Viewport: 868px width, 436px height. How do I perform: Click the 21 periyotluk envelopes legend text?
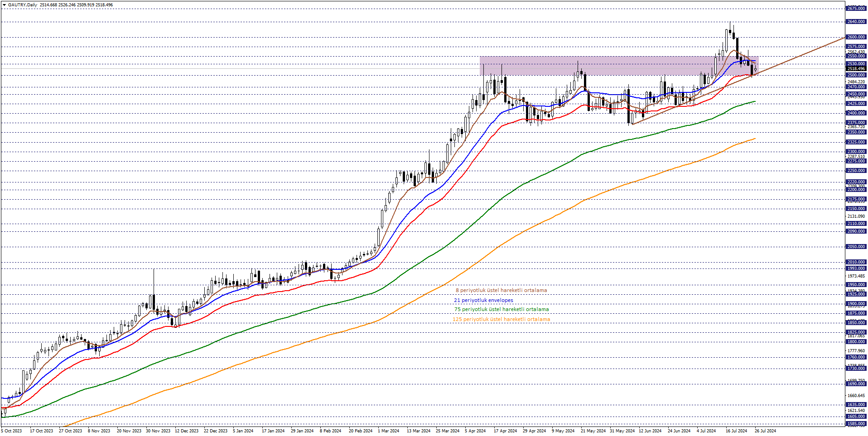483,300
